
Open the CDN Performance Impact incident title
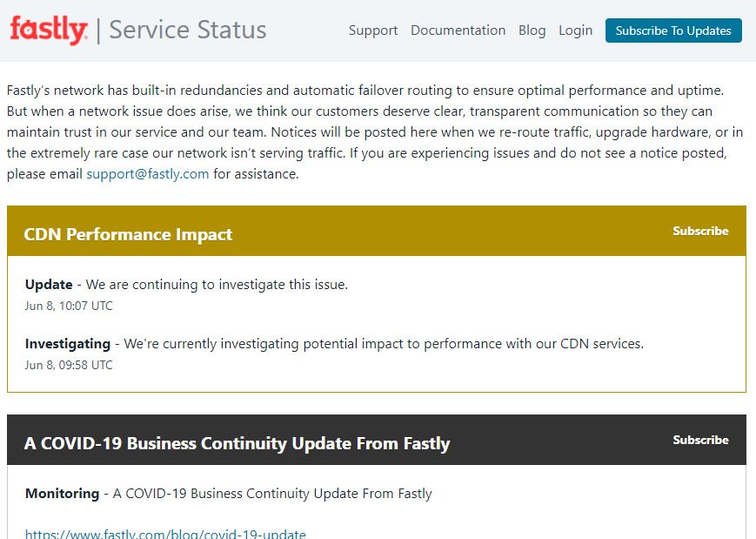[128, 234]
